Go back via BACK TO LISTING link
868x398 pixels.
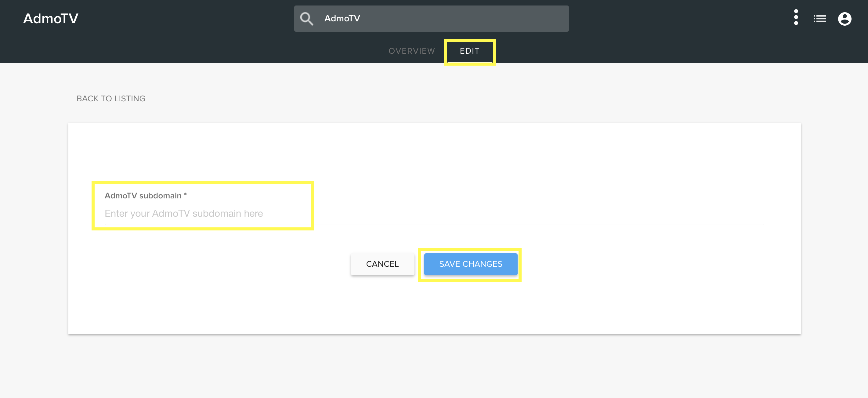pos(111,98)
